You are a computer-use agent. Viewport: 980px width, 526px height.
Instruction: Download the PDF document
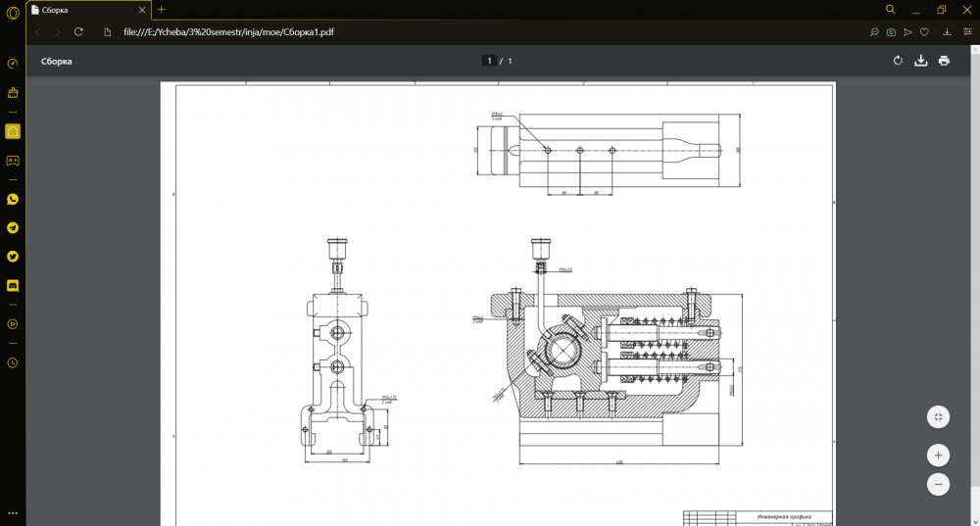tap(920, 61)
